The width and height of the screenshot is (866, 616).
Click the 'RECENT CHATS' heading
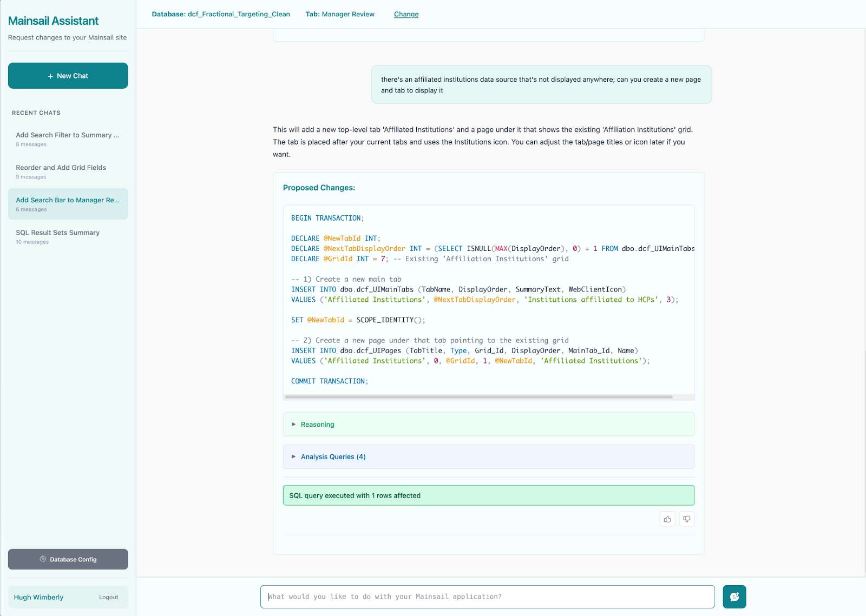36,113
